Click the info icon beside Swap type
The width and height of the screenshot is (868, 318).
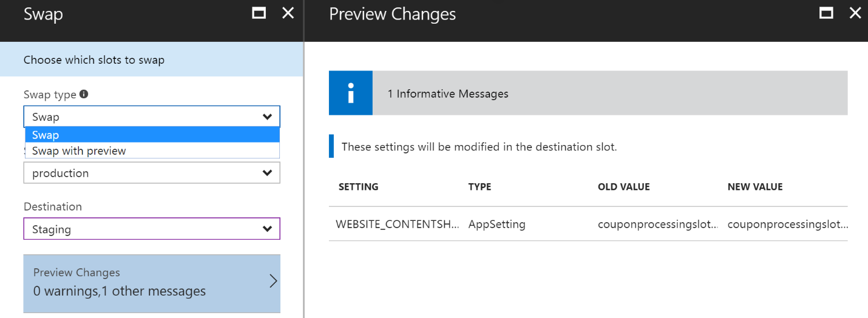pos(84,95)
